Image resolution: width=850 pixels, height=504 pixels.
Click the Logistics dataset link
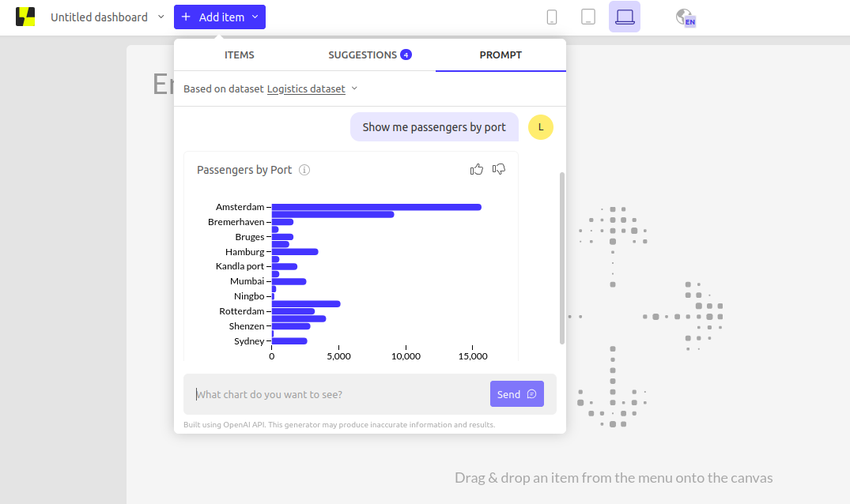306,89
